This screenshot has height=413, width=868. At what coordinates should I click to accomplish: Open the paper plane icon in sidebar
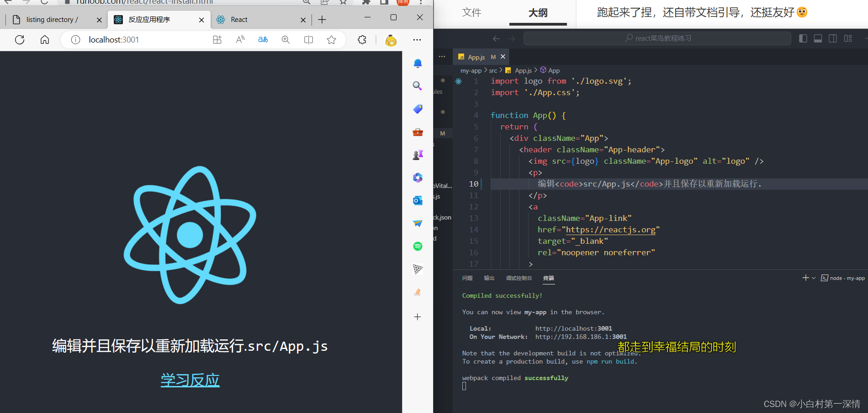click(418, 223)
